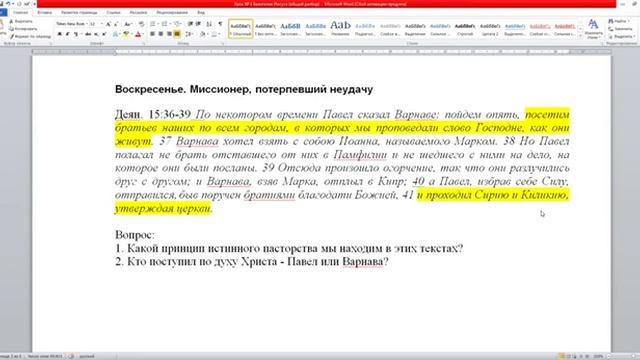This screenshot has width=640, height=360.
Task: Click page count in status bar
Action: point(11,356)
